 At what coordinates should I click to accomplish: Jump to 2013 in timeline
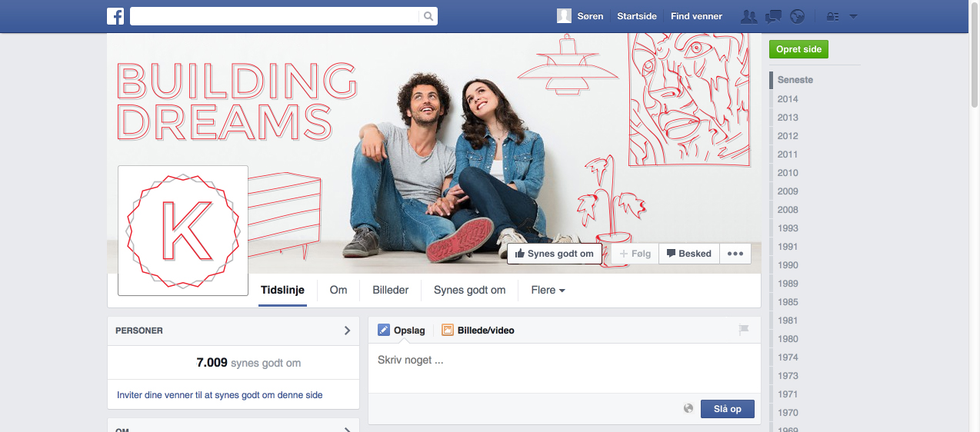(x=788, y=118)
